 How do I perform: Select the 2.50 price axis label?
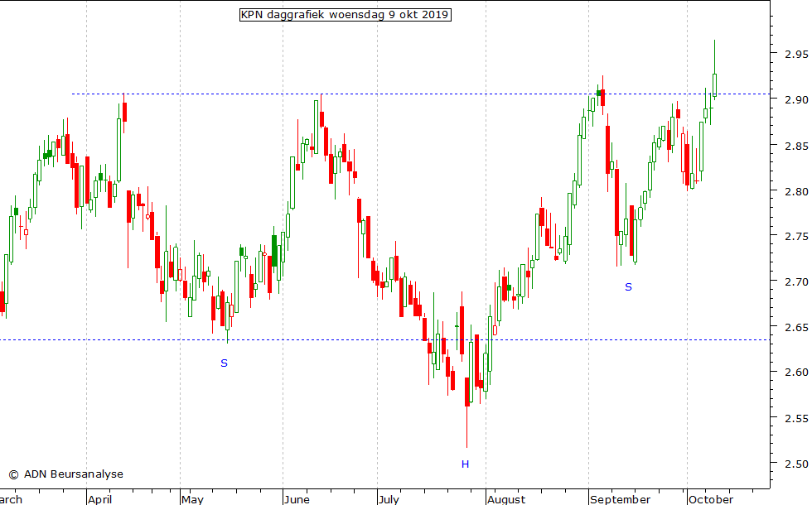796,464
